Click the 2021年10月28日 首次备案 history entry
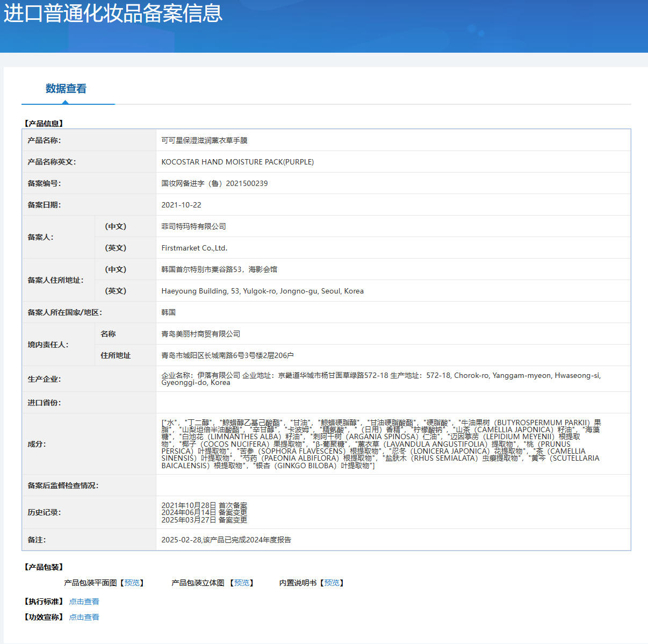This screenshot has width=648, height=644. coord(204,505)
